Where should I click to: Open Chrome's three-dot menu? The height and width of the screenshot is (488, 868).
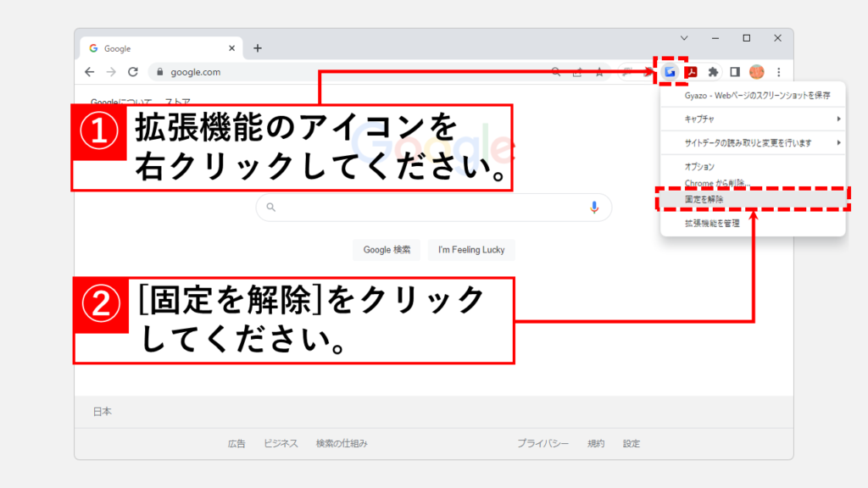pyautogui.click(x=778, y=72)
